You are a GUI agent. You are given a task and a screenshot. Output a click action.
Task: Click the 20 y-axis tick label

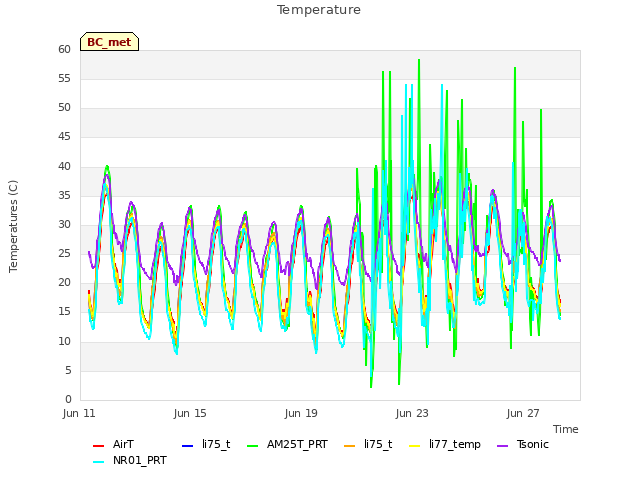[x=64, y=282]
